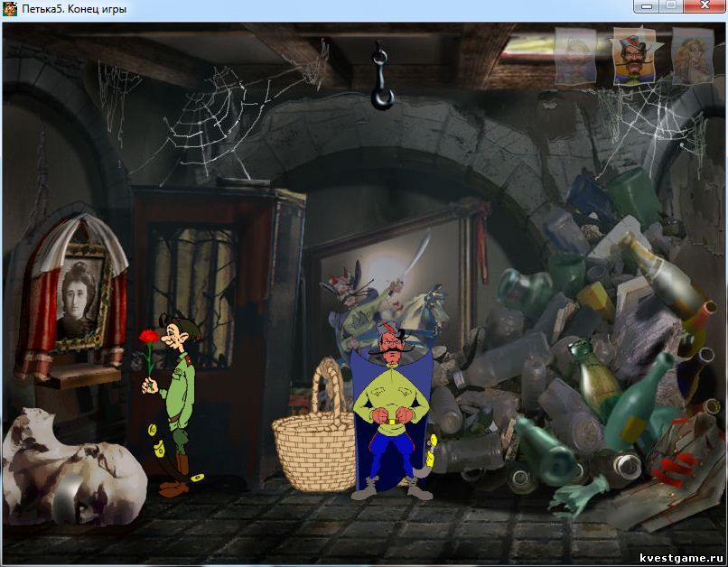Click Chapaev in the blue cape

pyautogui.click(x=392, y=413)
